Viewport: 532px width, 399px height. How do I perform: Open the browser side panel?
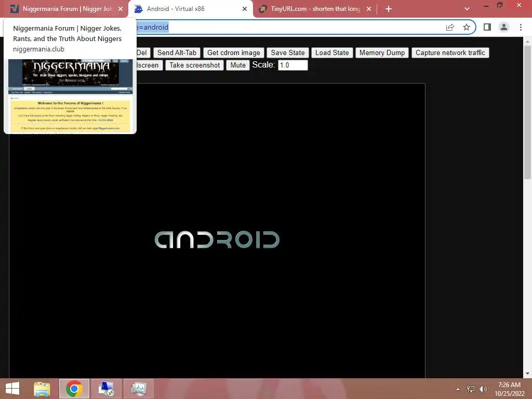pos(487,27)
